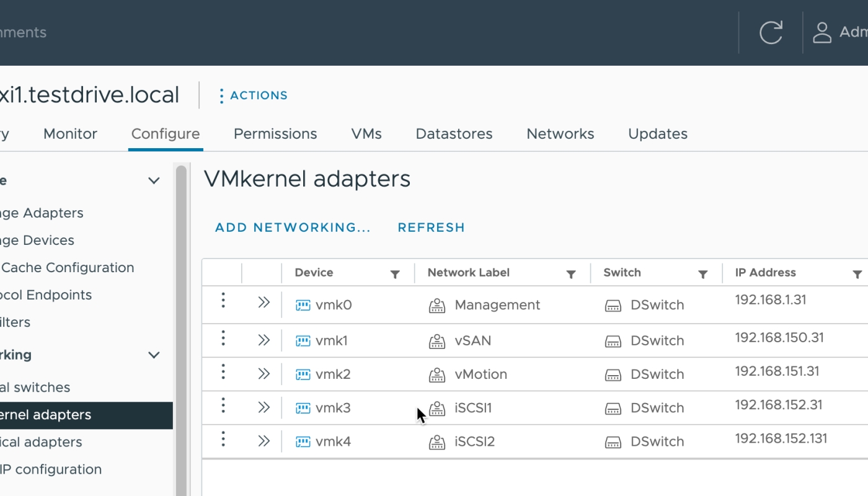Image resolution: width=868 pixels, height=496 pixels.
Task: Click the refresh icon in top bar
Action: tap(771, 32)
